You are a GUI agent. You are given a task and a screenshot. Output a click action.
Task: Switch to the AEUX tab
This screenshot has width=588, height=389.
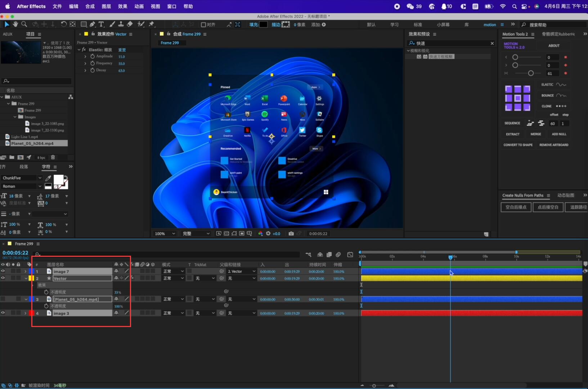(x=8, y=34)
